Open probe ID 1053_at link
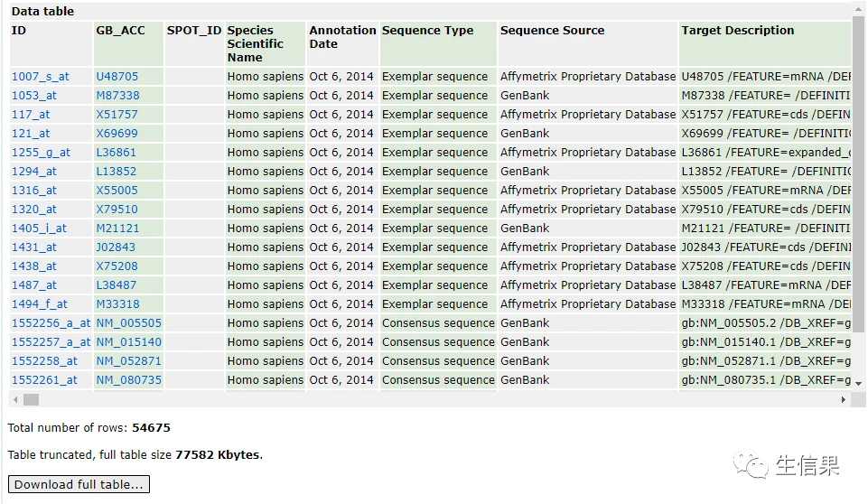 (x=34, y=95)
